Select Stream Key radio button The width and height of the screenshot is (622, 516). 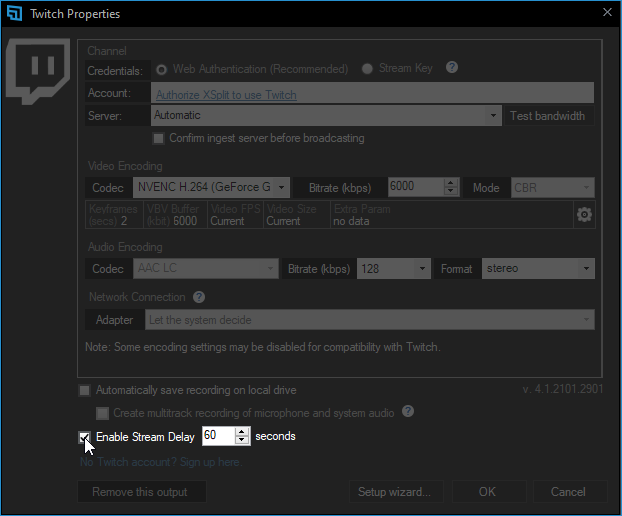tap(367, 69)
